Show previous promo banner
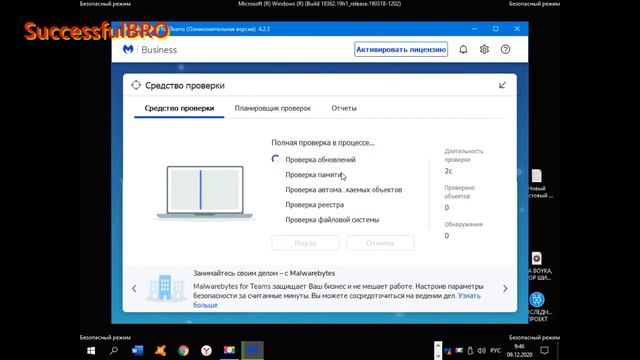This screenshot has height=360, width=640. (134, 289)
